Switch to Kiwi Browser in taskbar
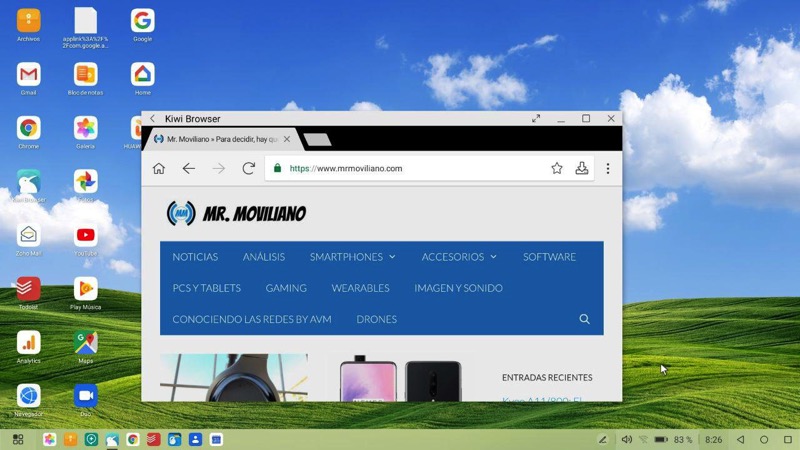 tap(112, 439)
